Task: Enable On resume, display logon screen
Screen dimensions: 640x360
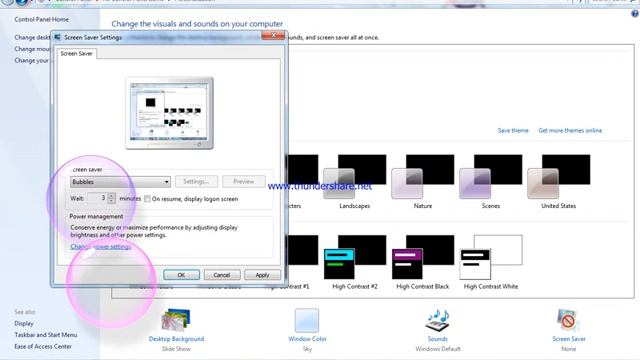Action: (x=147, y=199)
